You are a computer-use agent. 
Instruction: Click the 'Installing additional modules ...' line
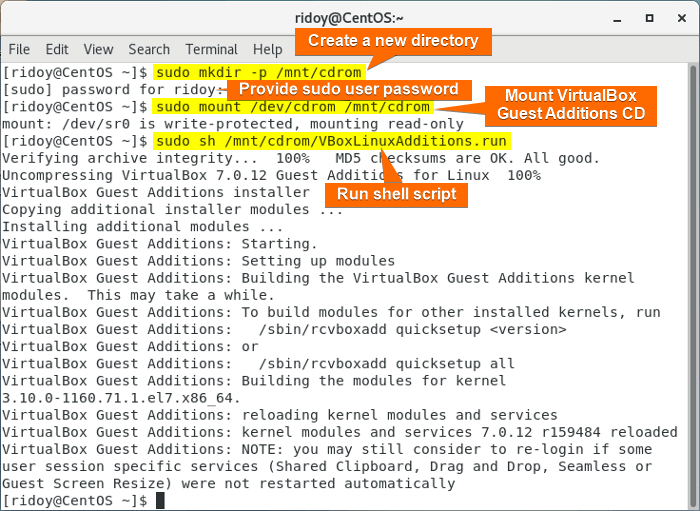[142, 227]
